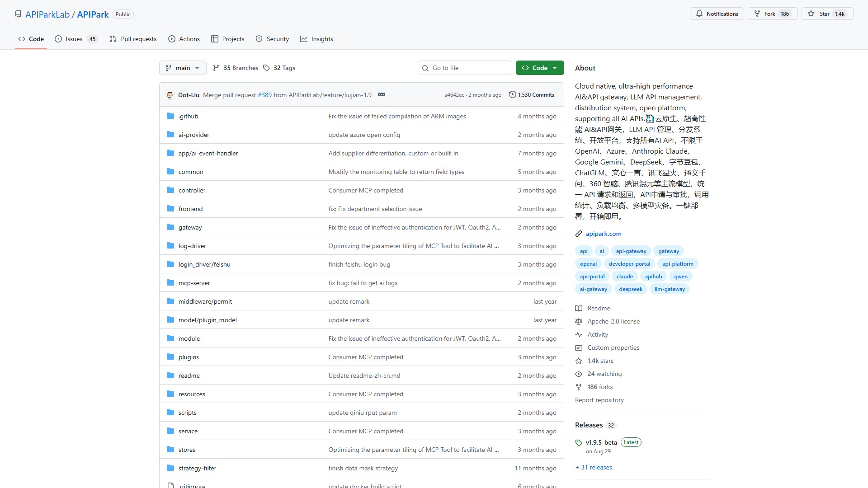Open the + 31 releases link

tap(594, 467)
